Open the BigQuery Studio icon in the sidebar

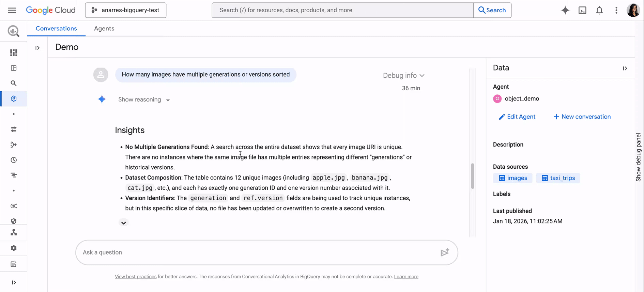[x=14, y=52]
